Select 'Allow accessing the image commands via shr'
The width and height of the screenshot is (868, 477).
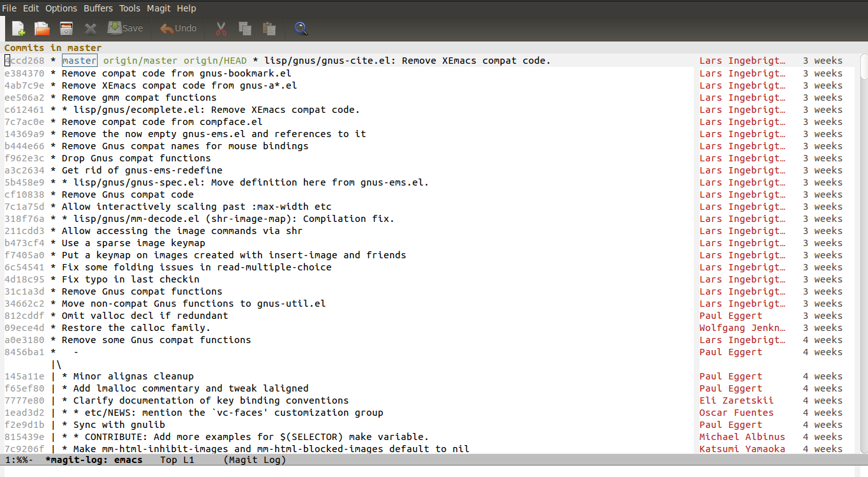coord(182,231)
